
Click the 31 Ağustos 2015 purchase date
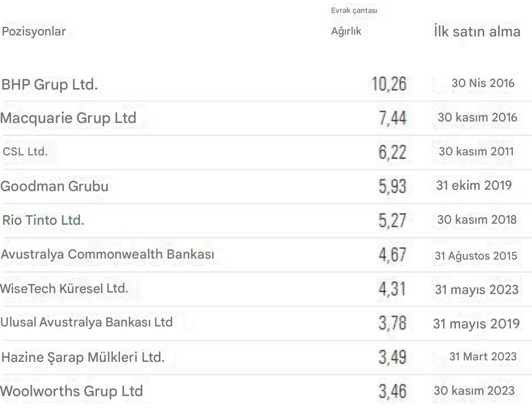click(476, 256)
